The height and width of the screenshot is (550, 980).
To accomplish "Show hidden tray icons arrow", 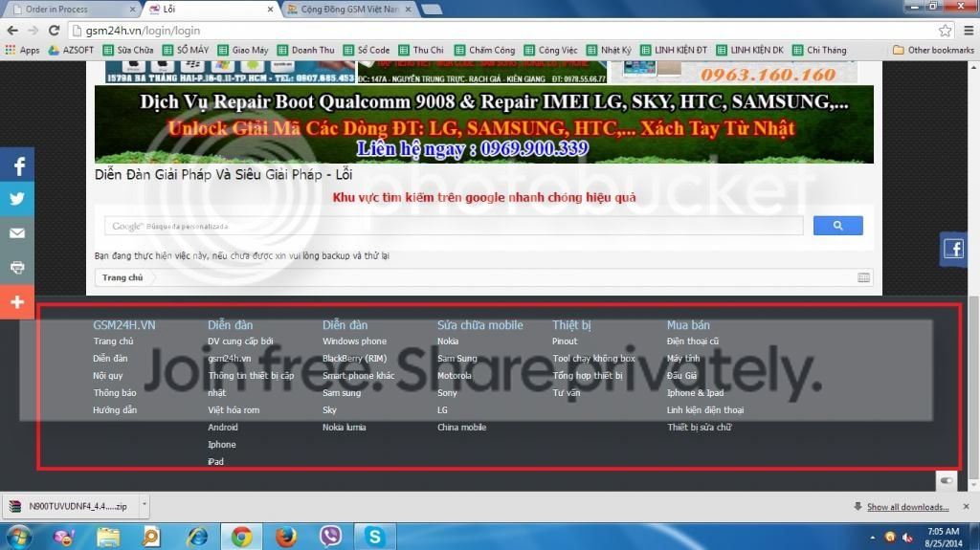I will click(872, 538).
